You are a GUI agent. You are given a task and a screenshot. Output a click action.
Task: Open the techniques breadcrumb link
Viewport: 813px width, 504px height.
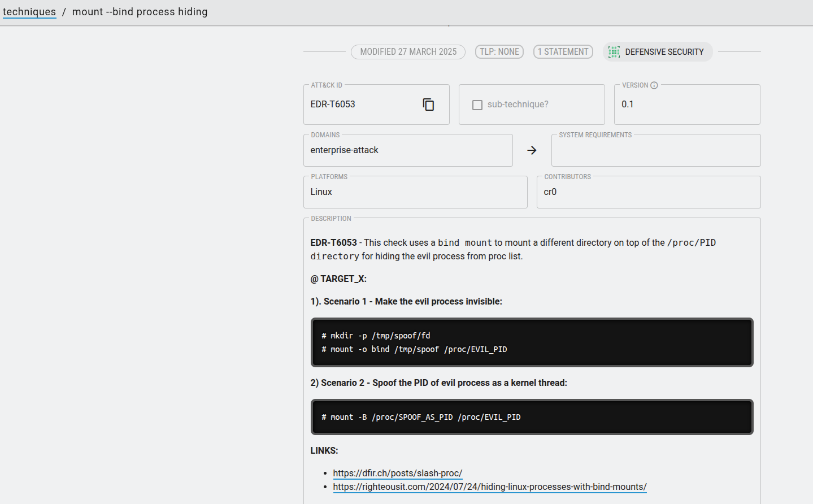pos(29,12)
